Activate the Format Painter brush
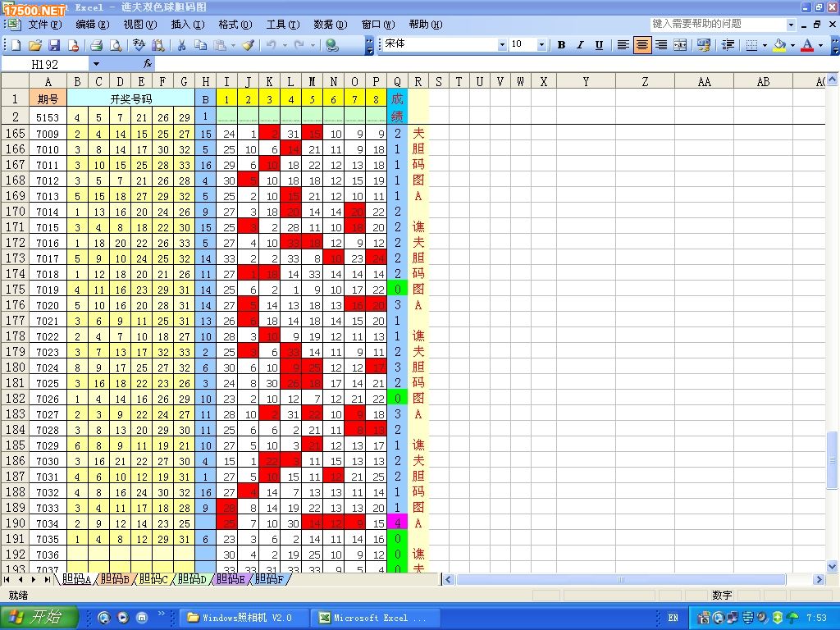The height and width of the screenshot is (630, 840). 248,46
